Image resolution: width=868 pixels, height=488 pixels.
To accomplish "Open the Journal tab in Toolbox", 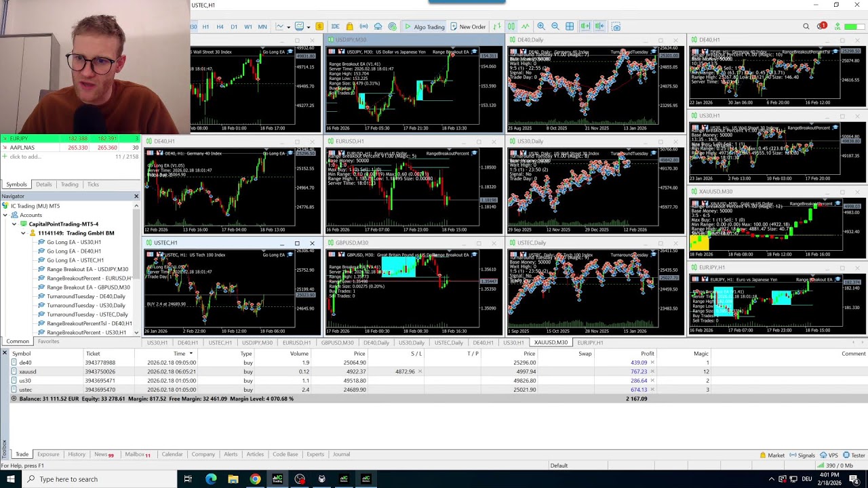I will click(341, 454).
